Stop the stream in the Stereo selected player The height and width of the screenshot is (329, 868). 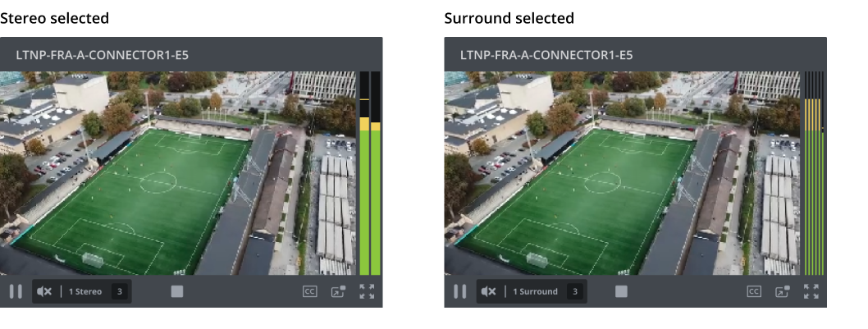coord(177,291)
